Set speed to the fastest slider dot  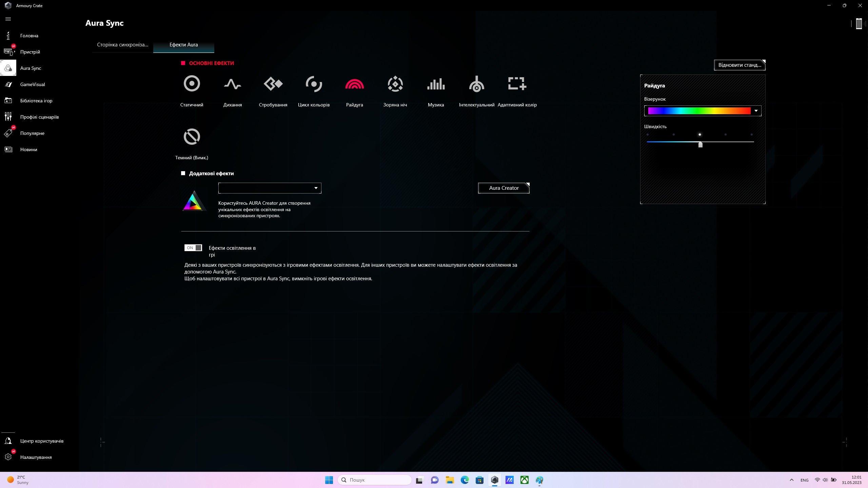tap(752, 135)
